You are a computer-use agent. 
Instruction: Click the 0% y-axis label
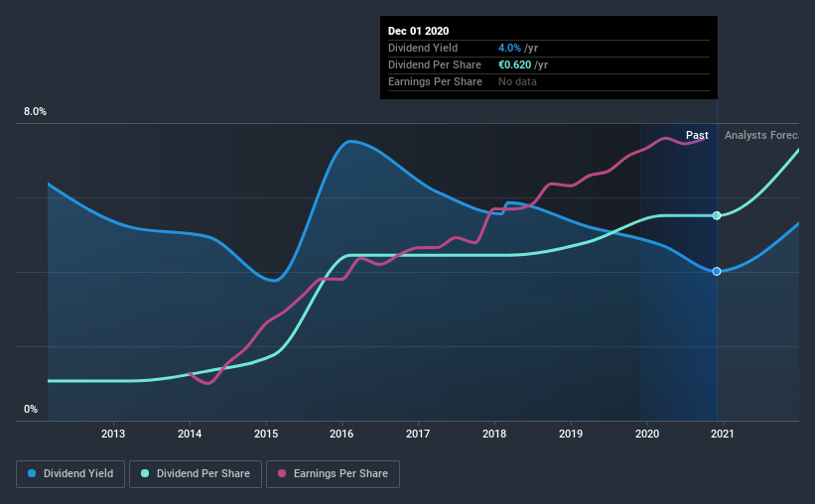tap(31, 410)
